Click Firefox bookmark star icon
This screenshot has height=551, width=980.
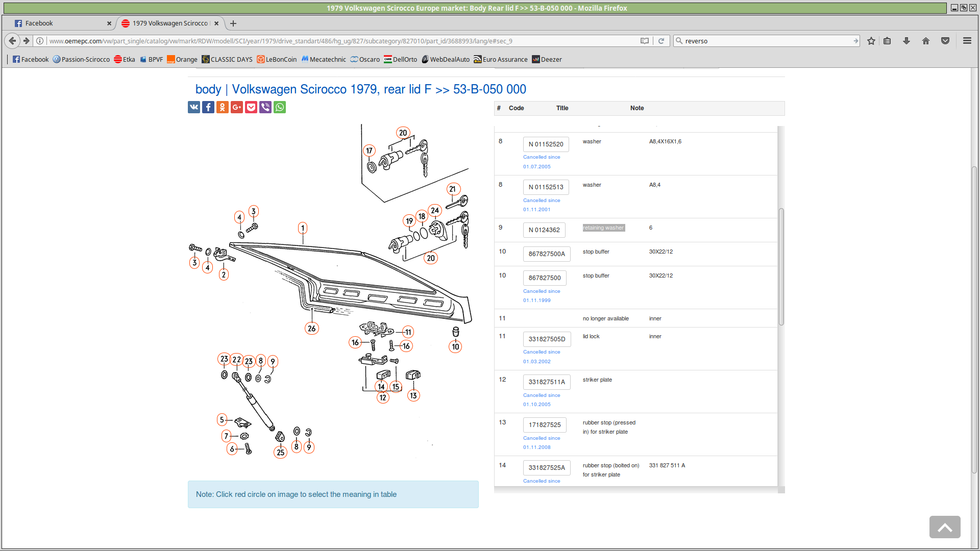[871, 41]
